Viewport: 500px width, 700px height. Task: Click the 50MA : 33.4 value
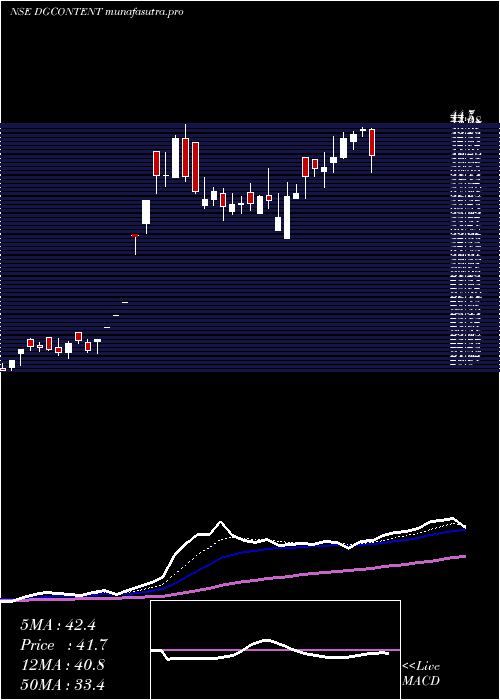[x=63, y=684]
